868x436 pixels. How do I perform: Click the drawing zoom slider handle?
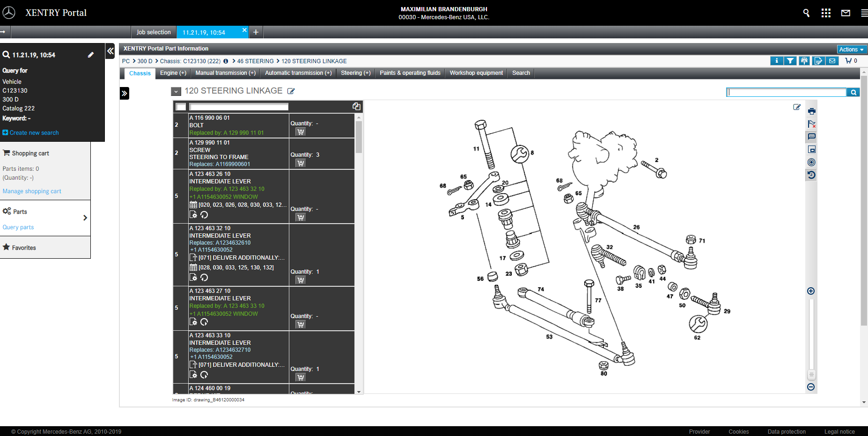click(x=811, y=375)
